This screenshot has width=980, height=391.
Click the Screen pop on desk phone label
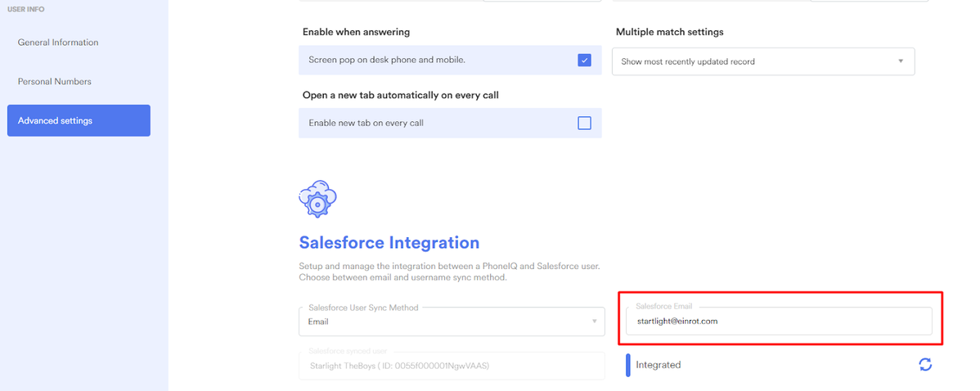tap(386, 60)
